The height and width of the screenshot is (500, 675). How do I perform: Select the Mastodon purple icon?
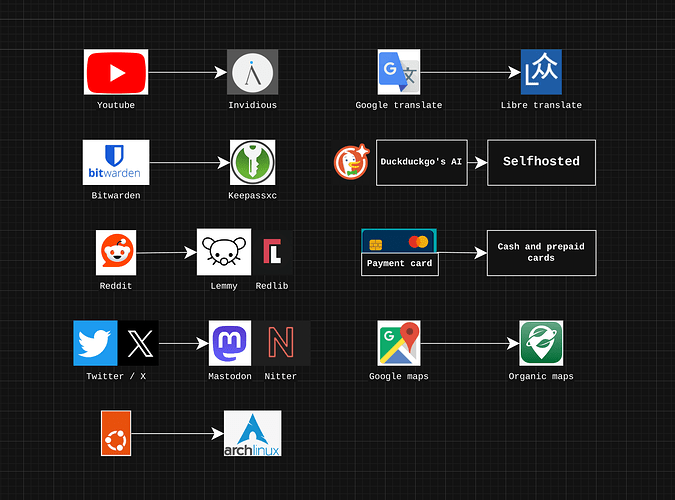[x=230, y=343]
